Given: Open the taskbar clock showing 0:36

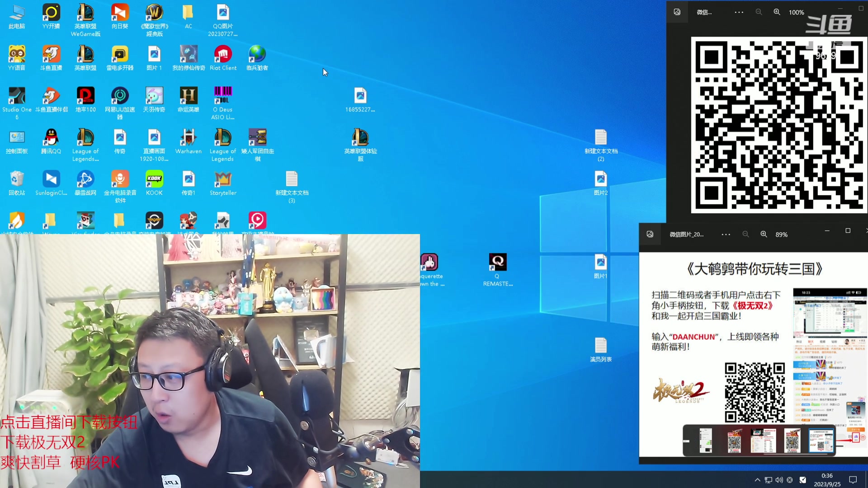Looking at the screenshot, I should (x=827, y=479).
